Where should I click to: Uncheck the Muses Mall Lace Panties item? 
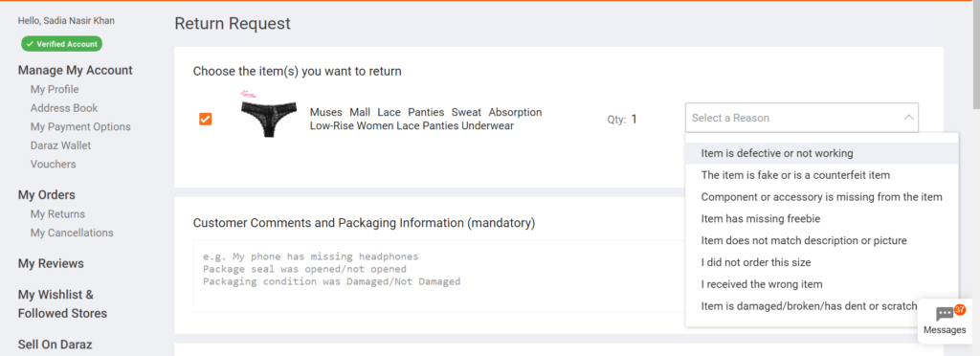(205, 119)
